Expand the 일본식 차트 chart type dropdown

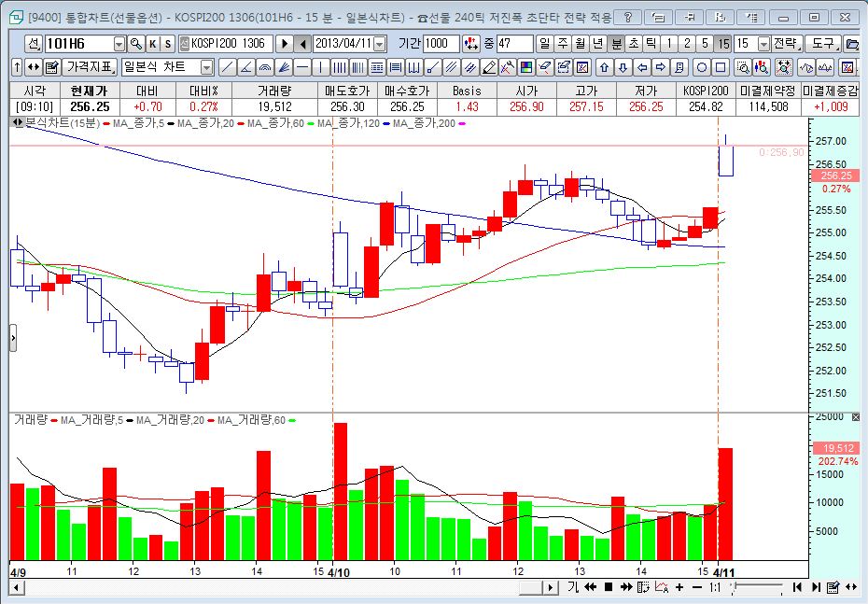[206, 67]
